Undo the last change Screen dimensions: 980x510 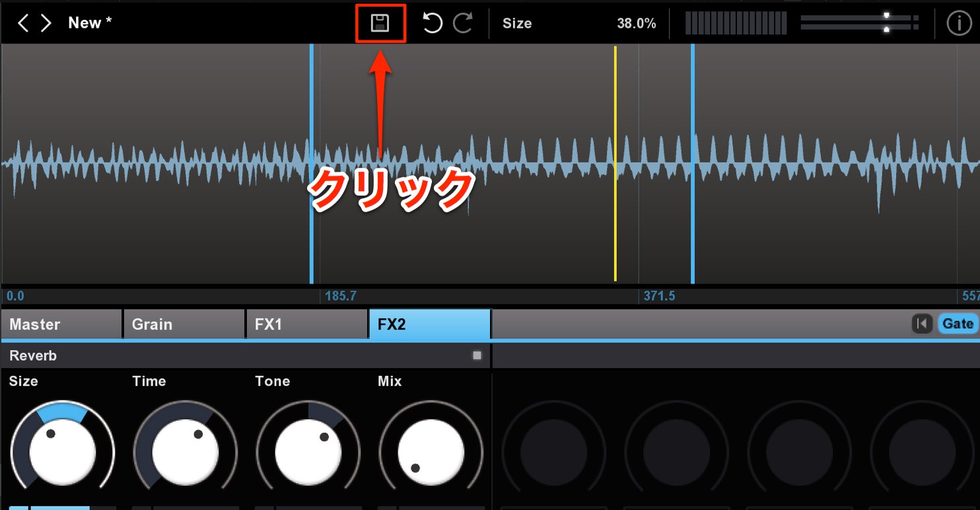click(x=432, y=24)
